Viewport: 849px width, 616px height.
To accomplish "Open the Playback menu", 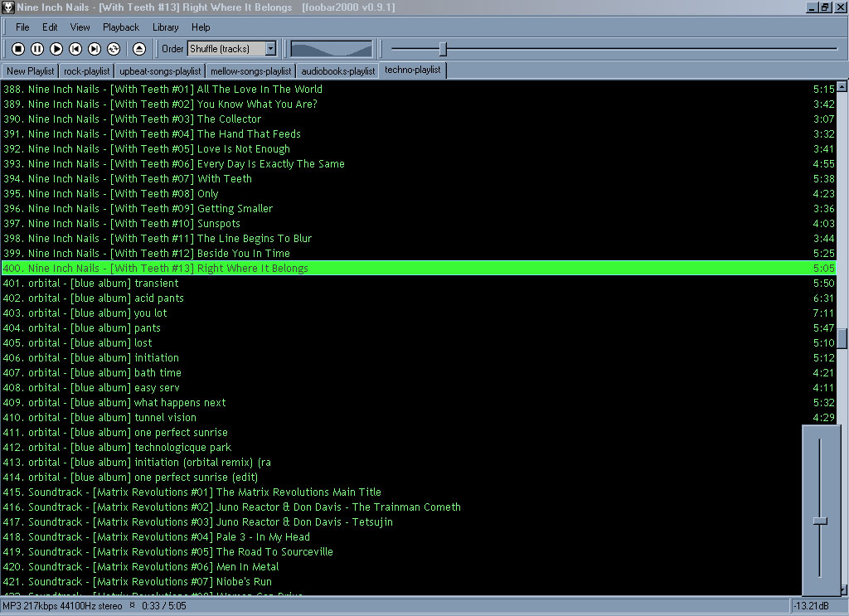I will click(x=121, y=27).
